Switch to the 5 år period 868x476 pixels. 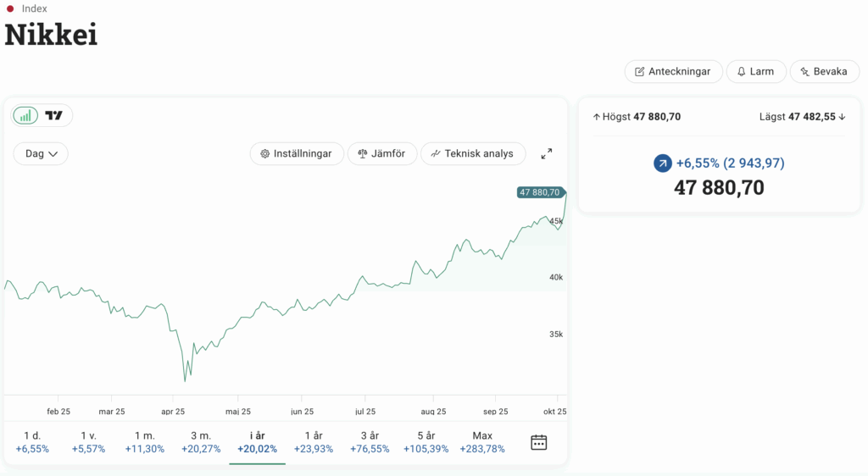tap(426, 442)
